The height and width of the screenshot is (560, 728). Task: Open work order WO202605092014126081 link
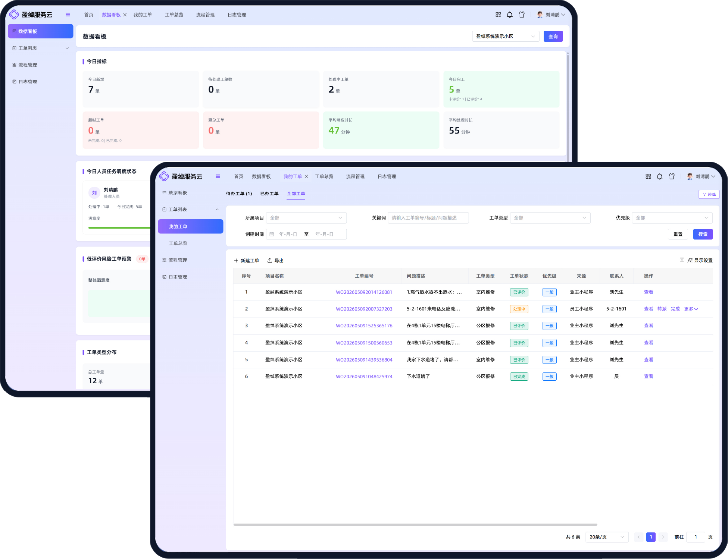click(364, 292)
